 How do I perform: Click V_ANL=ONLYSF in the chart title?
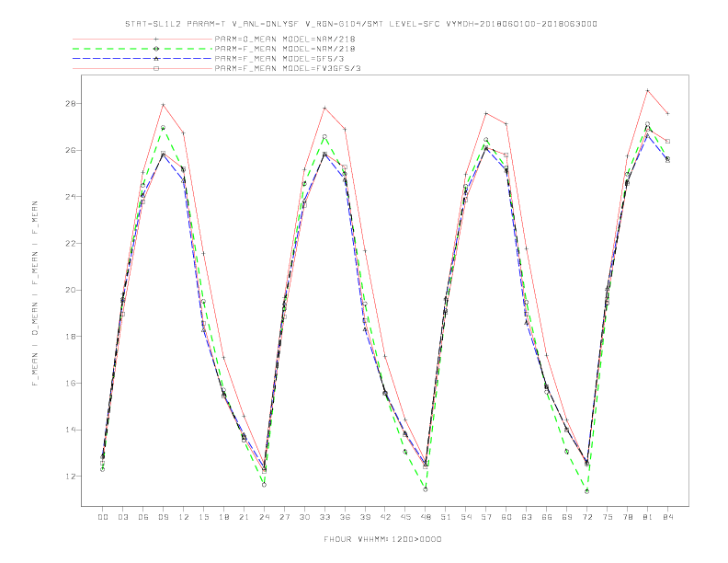coord(266,24)
